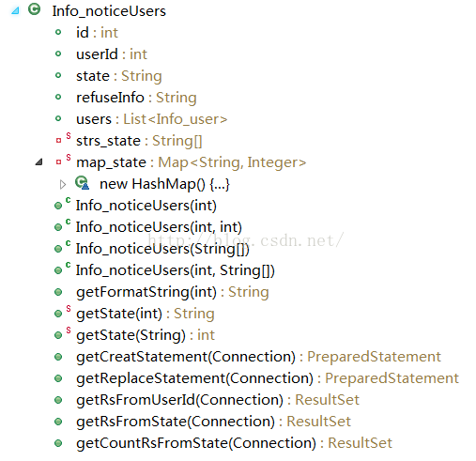
Task: Select the users : List<Info_user> field
Action: 152,119
